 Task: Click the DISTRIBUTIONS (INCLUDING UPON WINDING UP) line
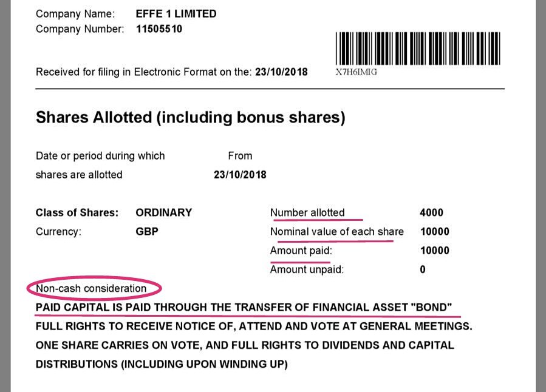pos(162,364)
